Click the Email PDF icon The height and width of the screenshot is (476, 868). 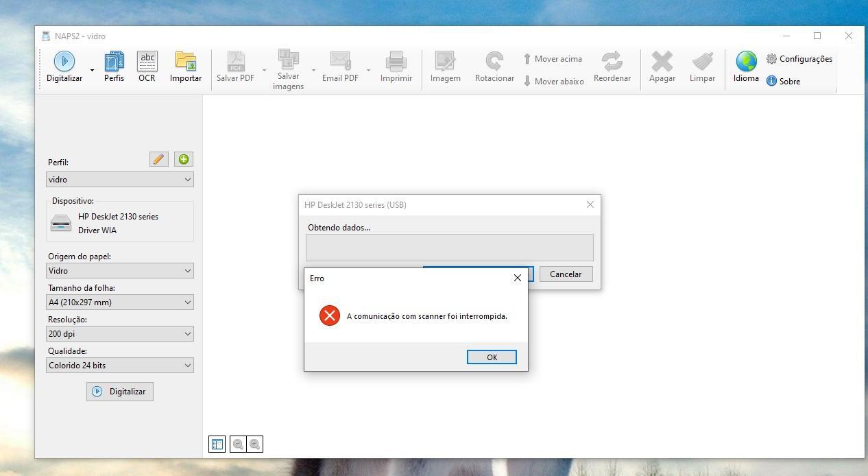point(341,61)
